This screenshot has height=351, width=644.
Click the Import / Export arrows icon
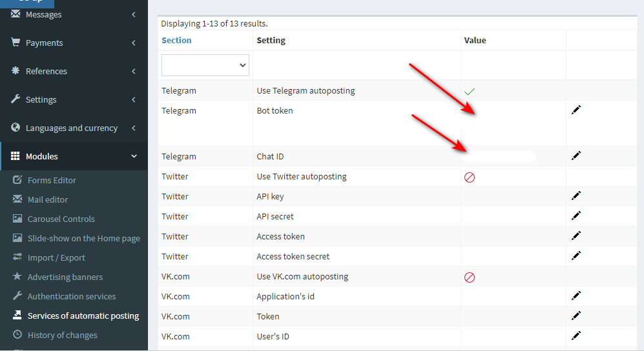pyautogui.click(x=17, y=257)
